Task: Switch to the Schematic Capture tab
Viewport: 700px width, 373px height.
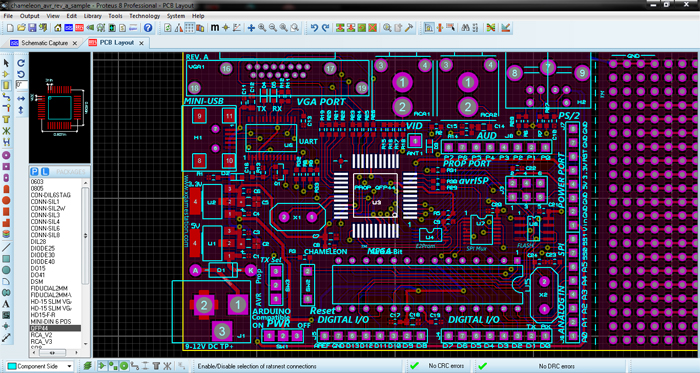Action: tap(44, 43)
